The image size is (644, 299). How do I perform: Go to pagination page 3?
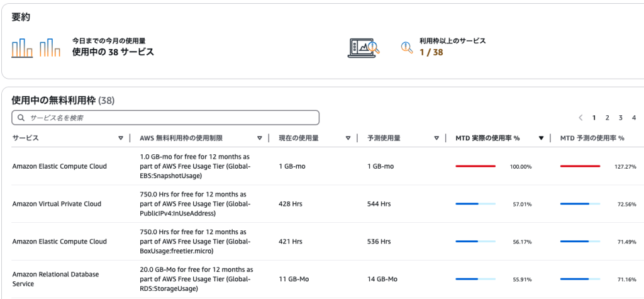(621, 118)
